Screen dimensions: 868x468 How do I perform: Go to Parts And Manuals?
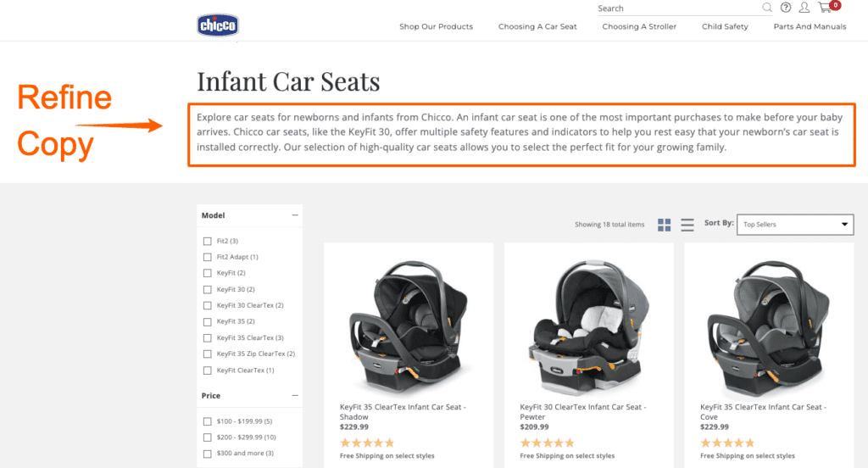(x=810, y=26)
